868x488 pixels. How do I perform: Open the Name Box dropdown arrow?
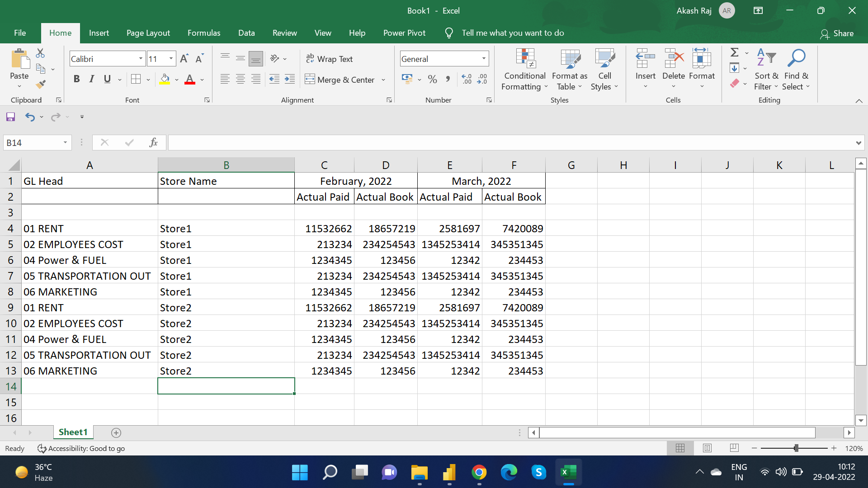(x=65, y=143)
